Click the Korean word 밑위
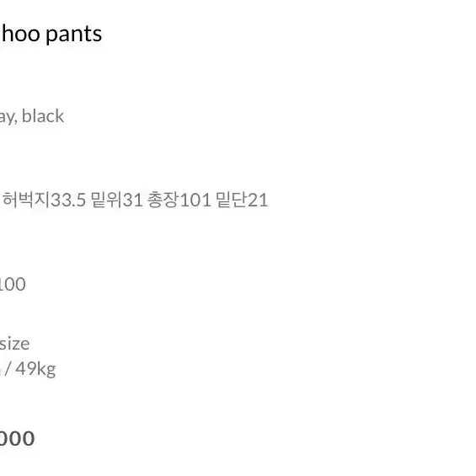Viewport: 476px width, 476px height. [x=106, y=200]
